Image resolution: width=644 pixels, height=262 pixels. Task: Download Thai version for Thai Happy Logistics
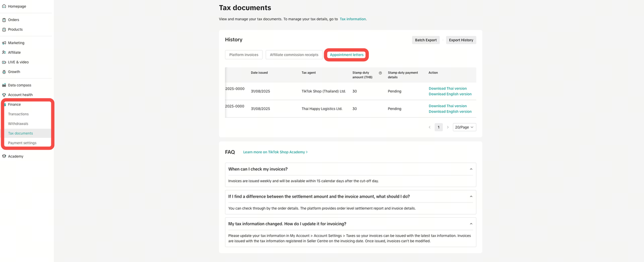(x=448, y=106)
